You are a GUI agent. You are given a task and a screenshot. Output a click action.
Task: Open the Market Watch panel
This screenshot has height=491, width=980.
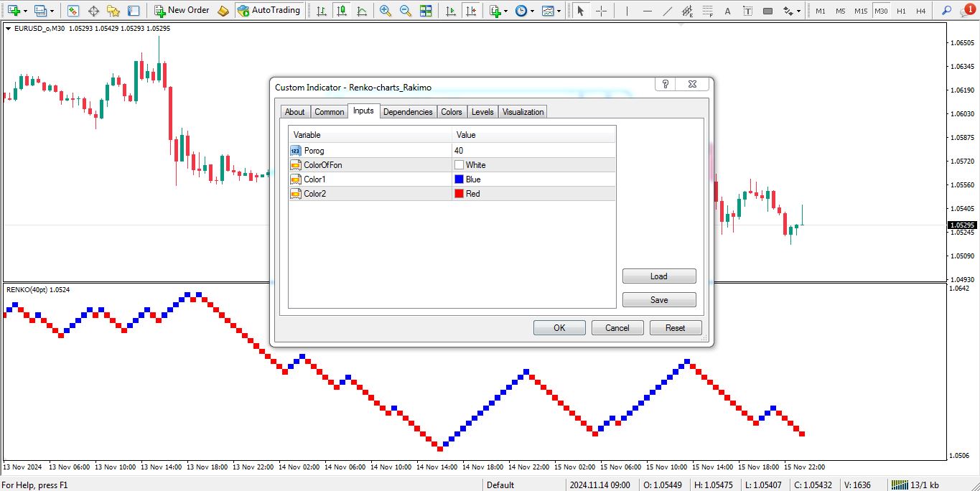pyautogui.click(x=73, y=11)
